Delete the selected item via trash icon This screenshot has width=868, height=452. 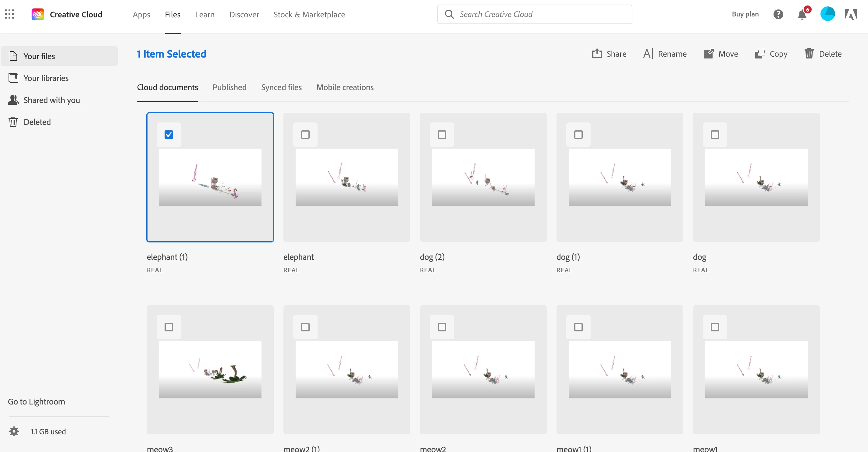[823, 54]
